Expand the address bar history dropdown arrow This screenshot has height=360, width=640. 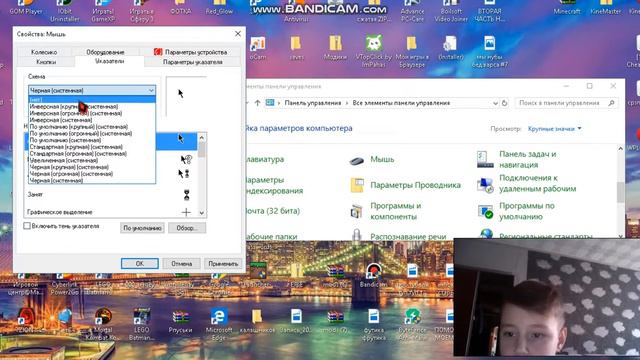tap(495, 103)
